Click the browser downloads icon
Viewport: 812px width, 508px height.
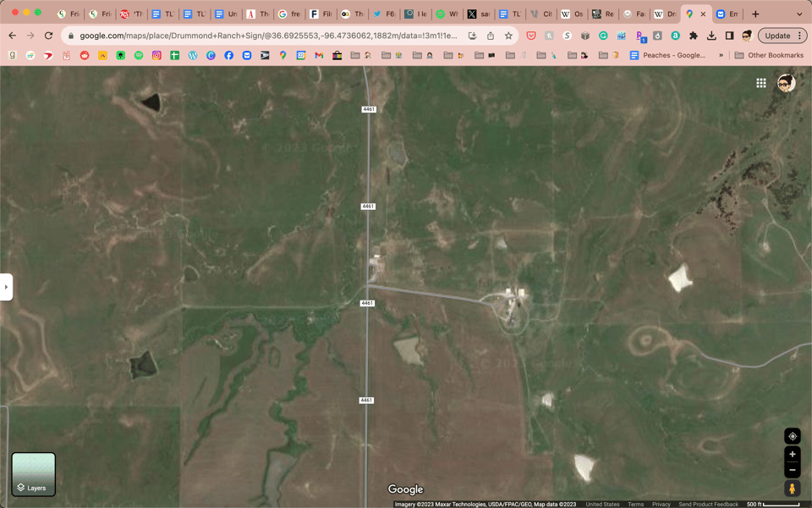click(x=710, y=35)
